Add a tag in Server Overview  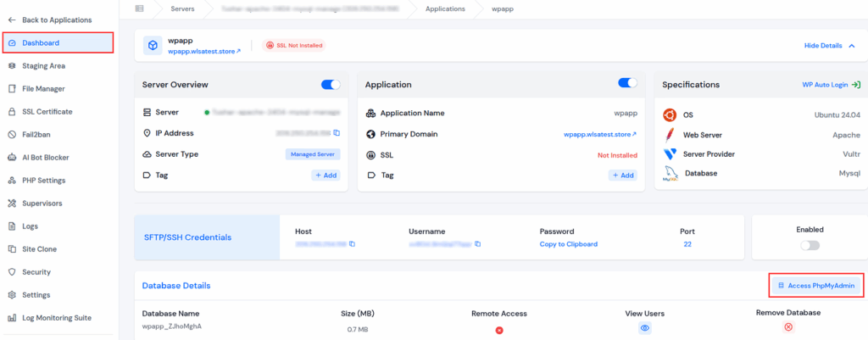pyautogui.click(x=325, y=175)
